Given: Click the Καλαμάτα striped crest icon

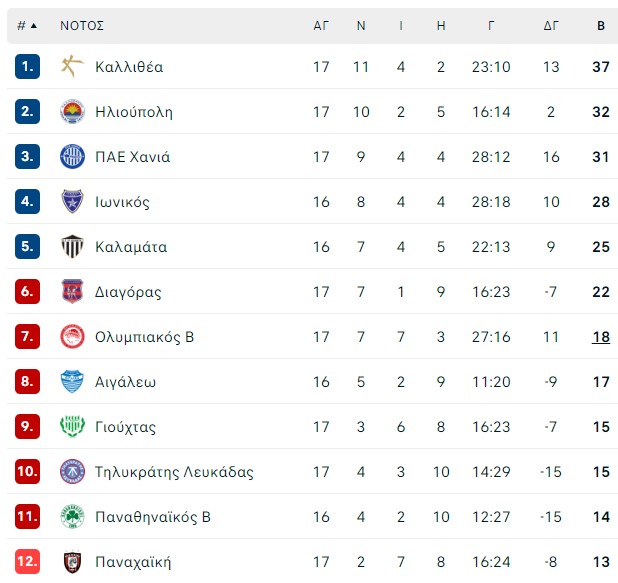Looking at the screenshot, I should point(72,246).
